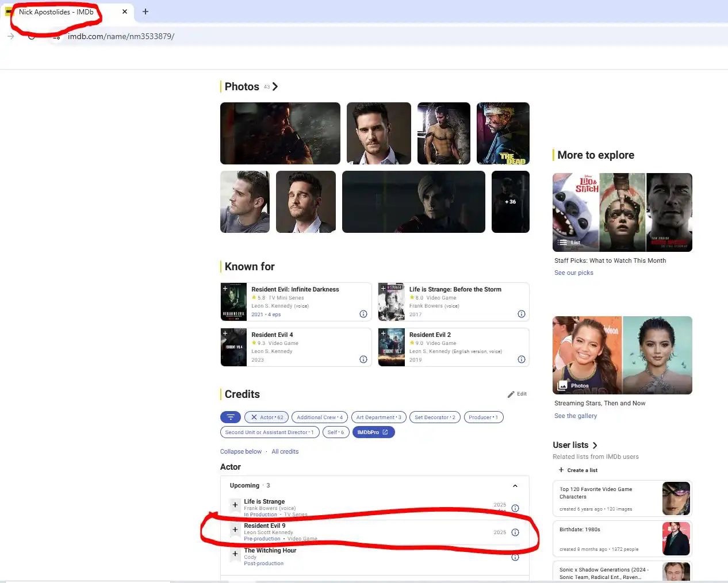Click the info icon for Resident Evil 2

pos(522,359)
